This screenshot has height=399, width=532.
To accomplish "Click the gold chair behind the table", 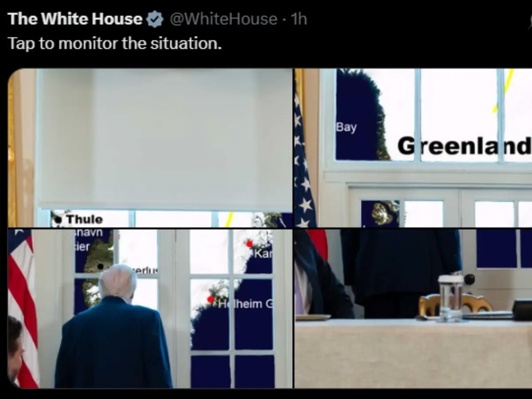I will coord(456,304).
